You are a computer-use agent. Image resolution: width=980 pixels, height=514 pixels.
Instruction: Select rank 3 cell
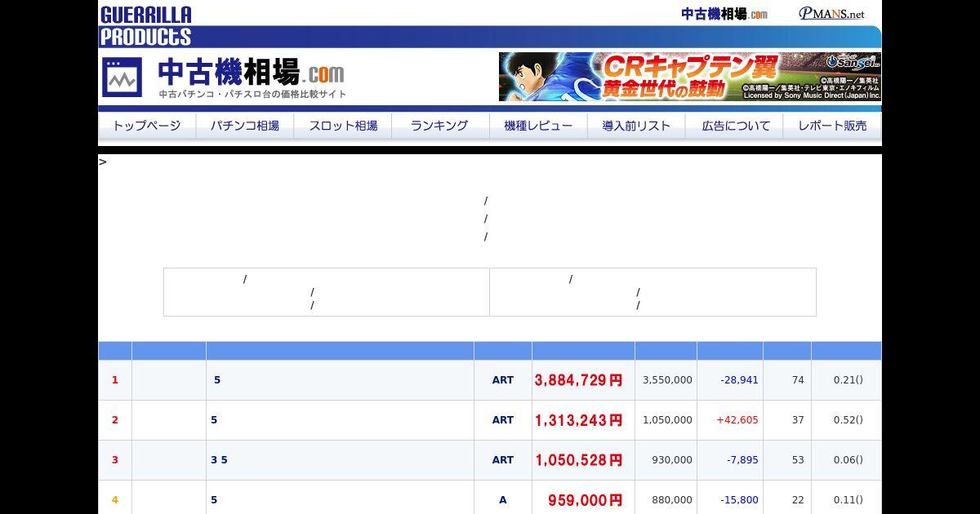click(x=115, y=460)
